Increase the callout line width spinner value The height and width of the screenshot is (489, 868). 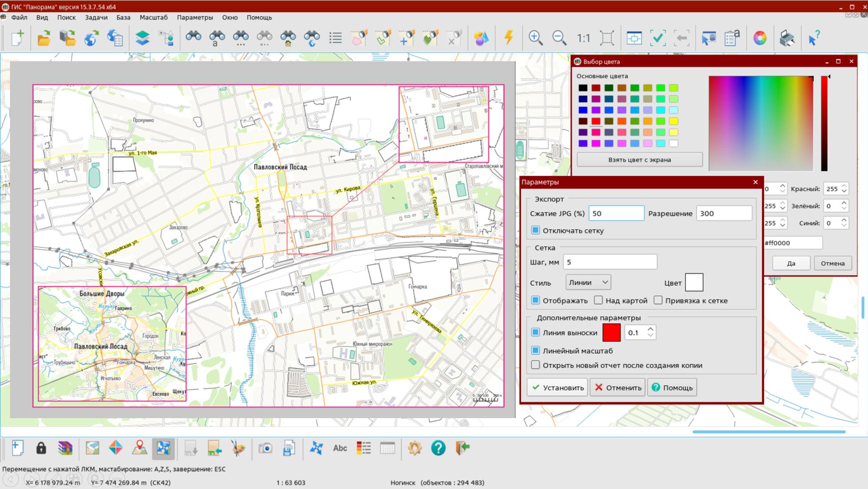point(650,329)
